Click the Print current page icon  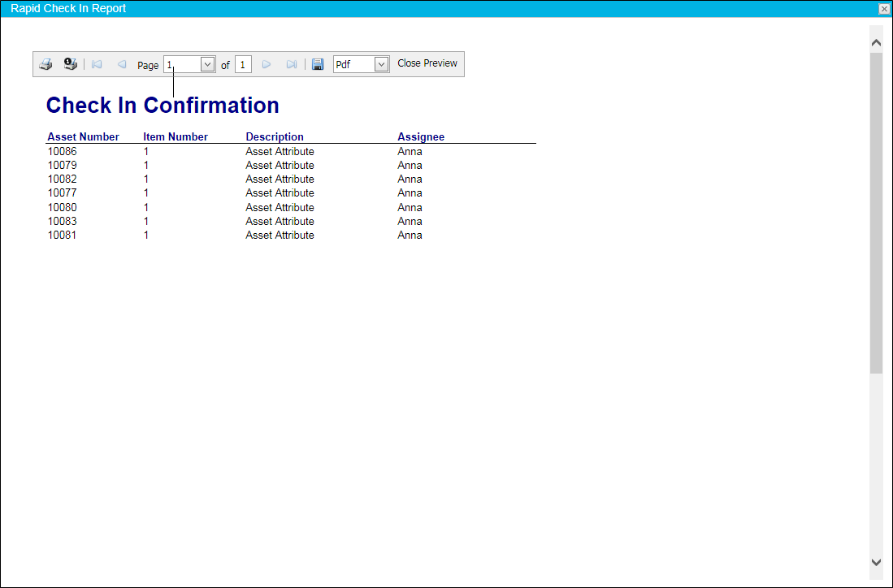[70, 63]
